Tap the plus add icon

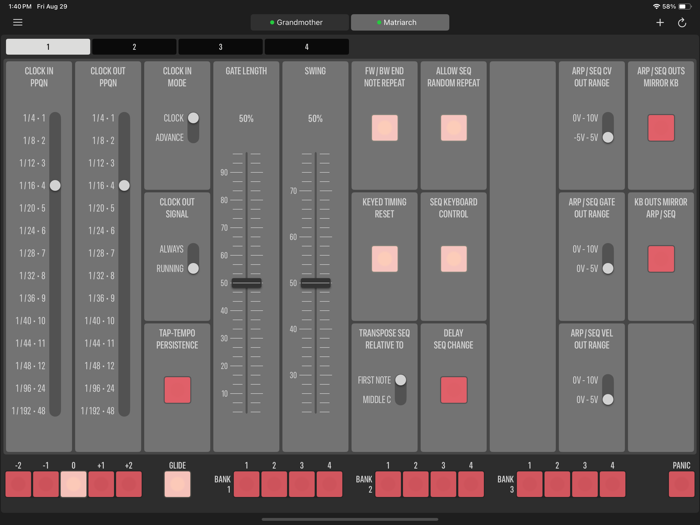click(660, 22)
